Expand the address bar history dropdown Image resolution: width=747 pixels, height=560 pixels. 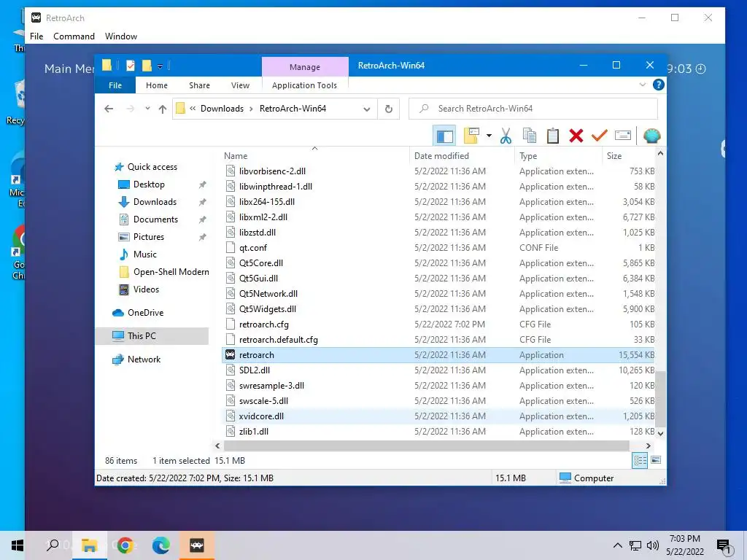tap(366, 109)
